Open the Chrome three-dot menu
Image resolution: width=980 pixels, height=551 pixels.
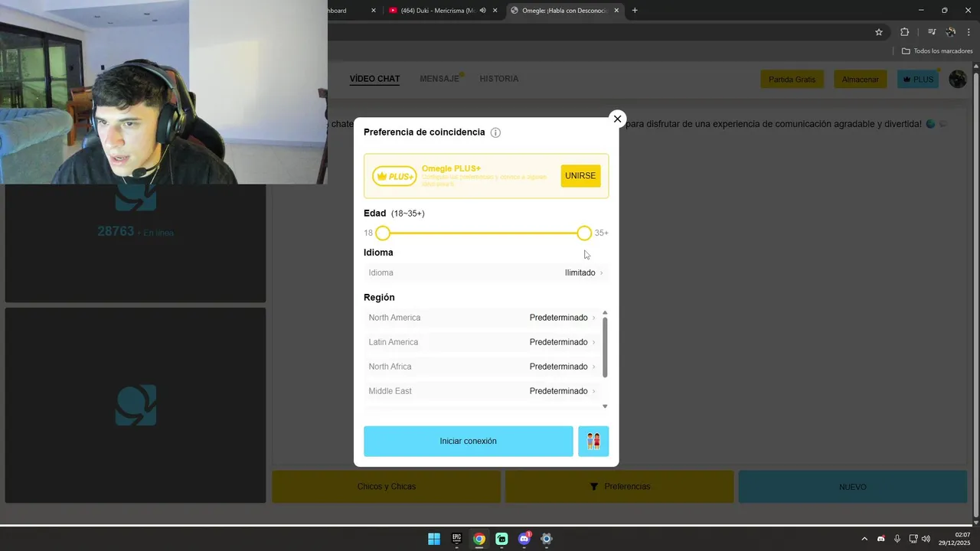(x=969, y=32)
